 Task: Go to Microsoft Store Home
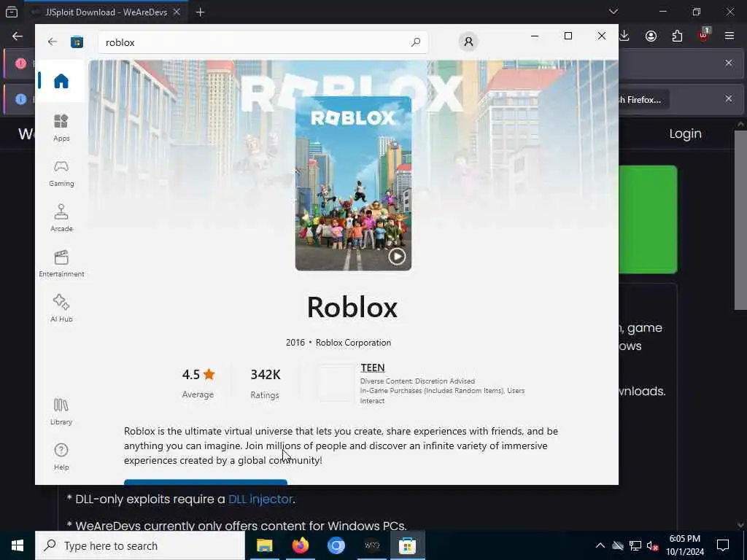61,81
